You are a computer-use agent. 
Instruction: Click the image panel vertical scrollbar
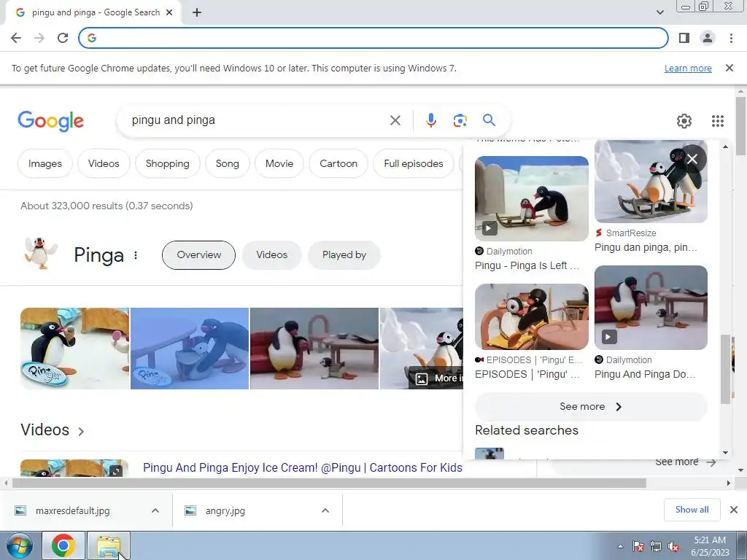click(x=725, y=369)
